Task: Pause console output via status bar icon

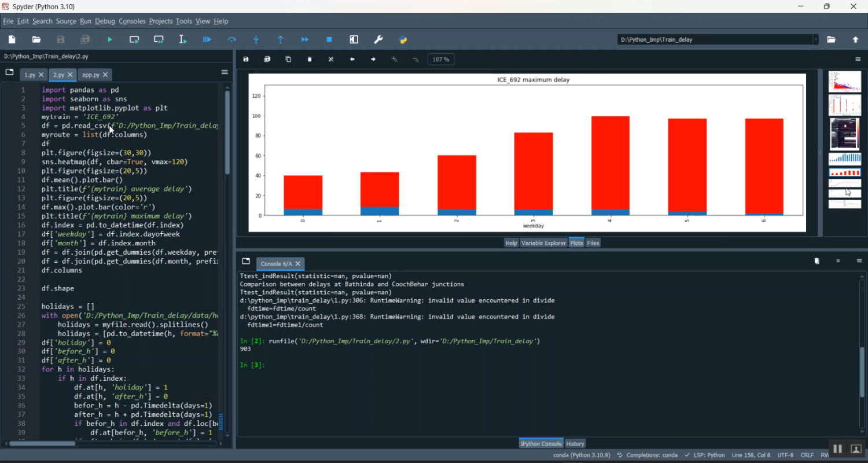Action: [837, 449]
